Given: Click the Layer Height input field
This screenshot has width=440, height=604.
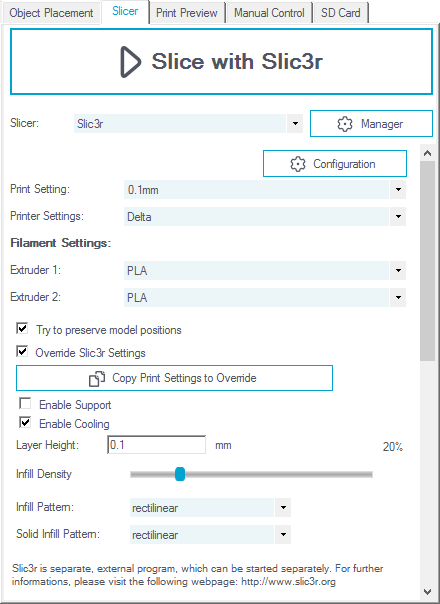Looking at the screenshot, I should point(156,445).
